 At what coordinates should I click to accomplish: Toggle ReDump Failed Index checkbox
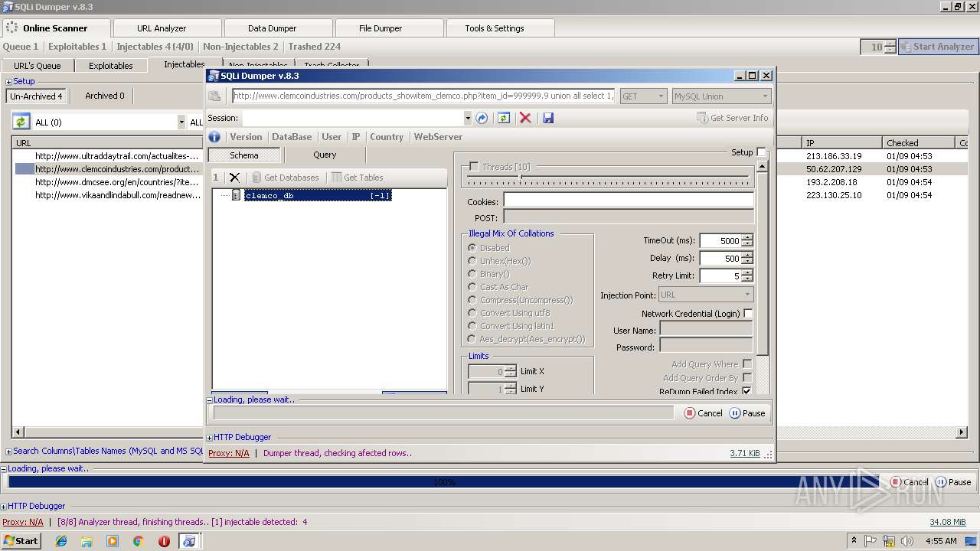coord(746,391)
